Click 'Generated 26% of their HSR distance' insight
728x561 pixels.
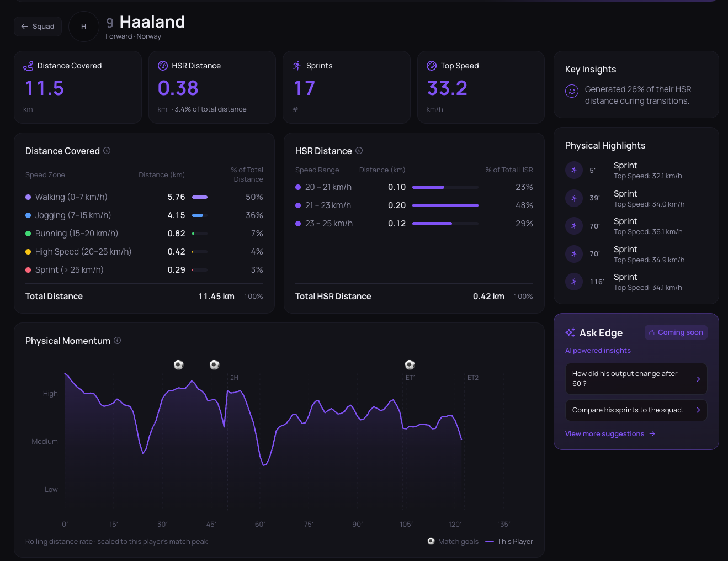(638, 95)
